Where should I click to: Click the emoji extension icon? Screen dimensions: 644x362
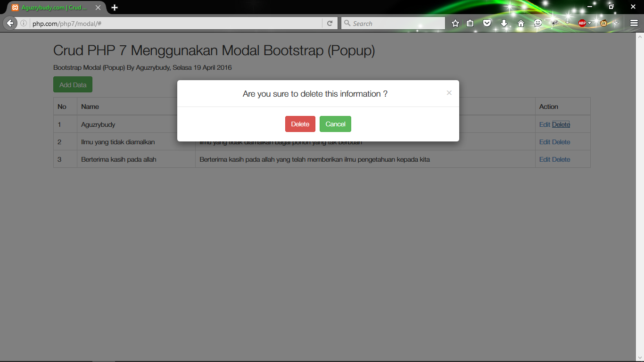[537, 23]
